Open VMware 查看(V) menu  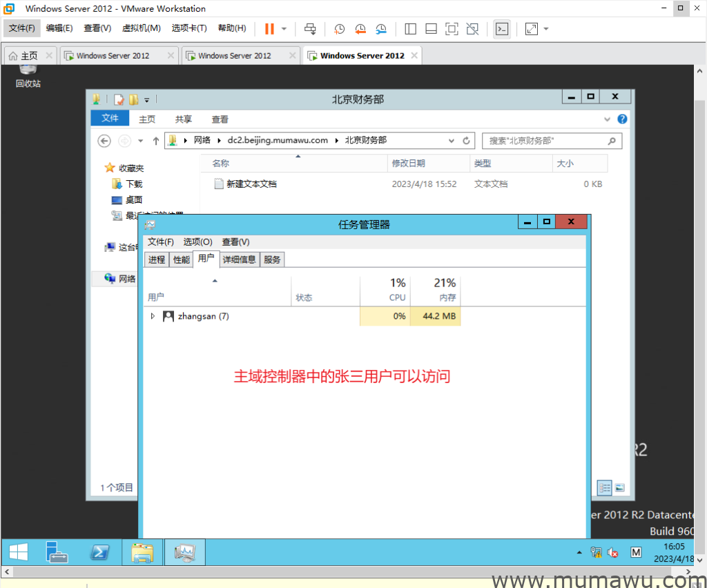[97, 28]
